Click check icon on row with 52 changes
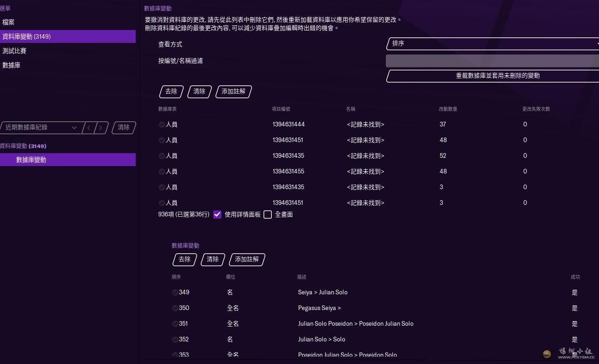 coord(162,156)
